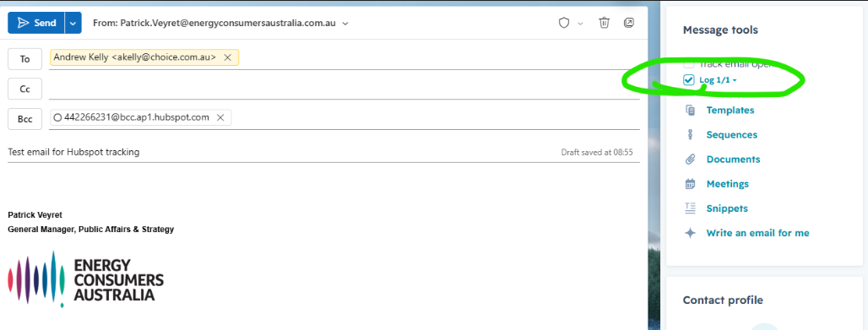Click inside the Cc input field

(344, 89)
